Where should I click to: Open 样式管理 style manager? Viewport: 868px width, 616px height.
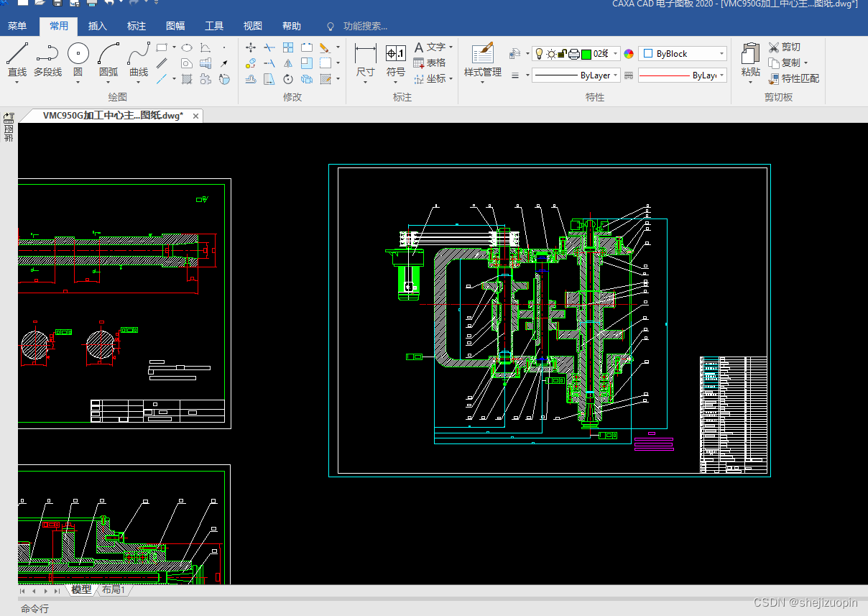483,60
